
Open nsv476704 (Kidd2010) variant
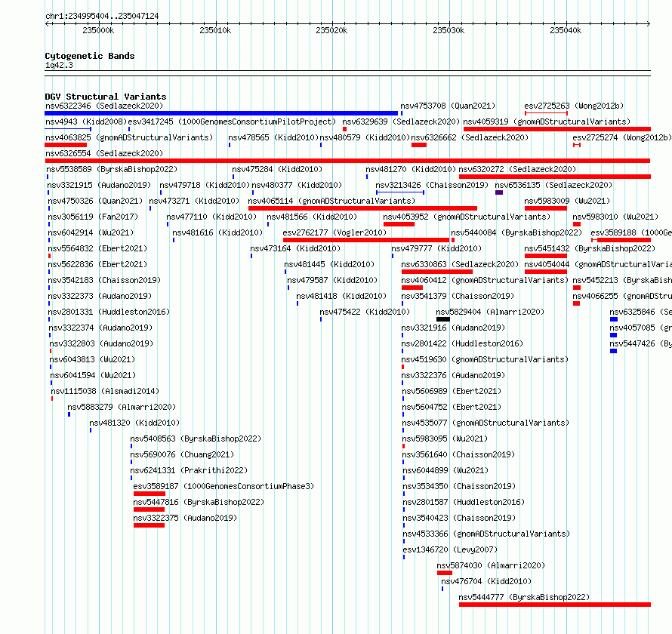[x=486, y=581]
